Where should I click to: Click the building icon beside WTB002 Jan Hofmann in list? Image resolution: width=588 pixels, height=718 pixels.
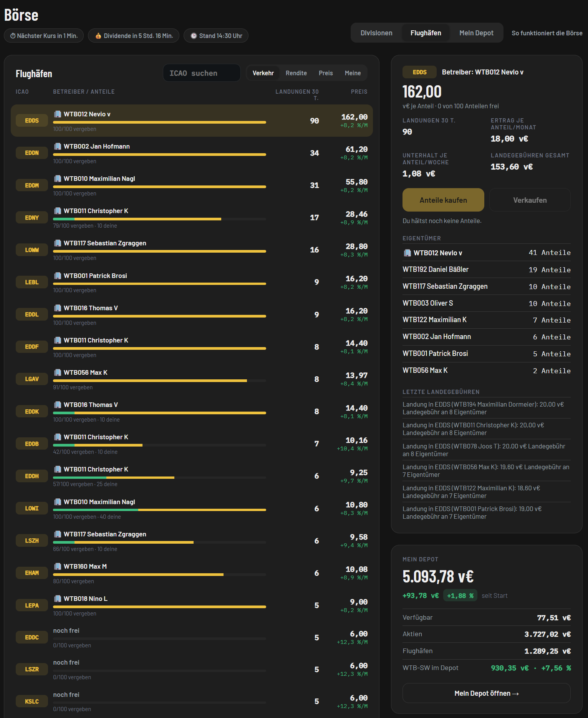pyautogui.click(x=58, y=146)
